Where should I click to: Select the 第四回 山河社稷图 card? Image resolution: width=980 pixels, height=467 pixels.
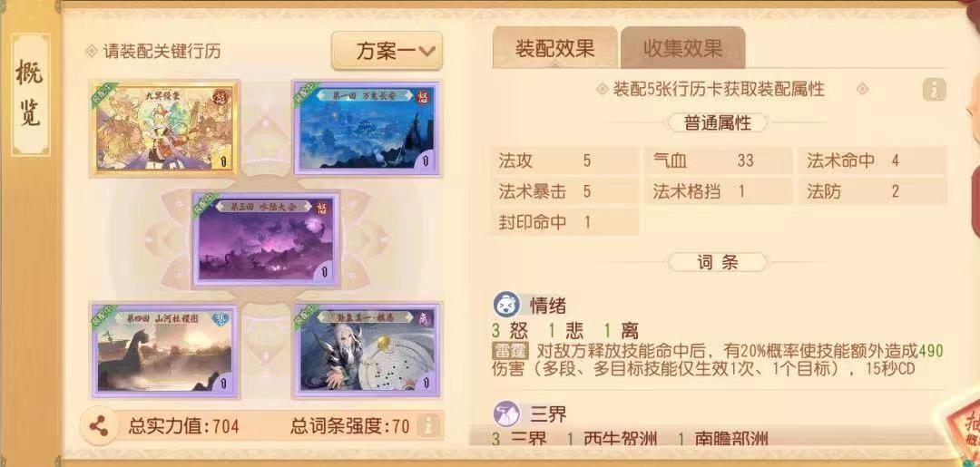tap(163, 350)
